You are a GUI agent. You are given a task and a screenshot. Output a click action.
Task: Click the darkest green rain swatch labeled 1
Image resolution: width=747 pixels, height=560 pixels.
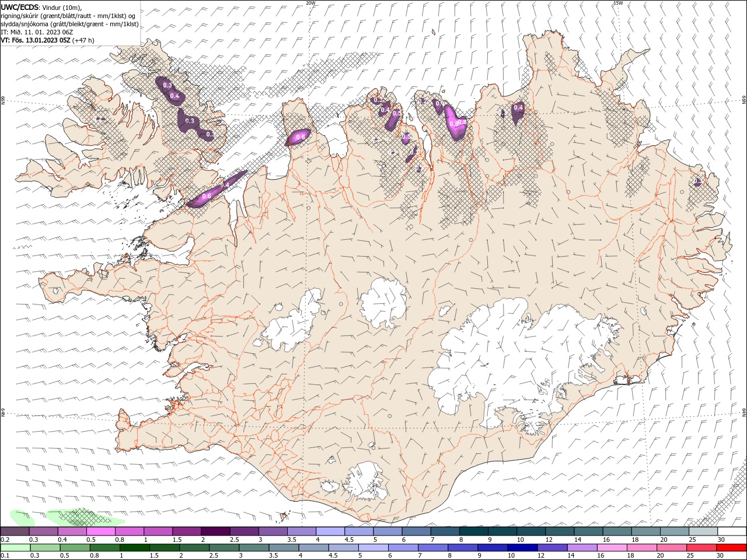coord(135,548)
